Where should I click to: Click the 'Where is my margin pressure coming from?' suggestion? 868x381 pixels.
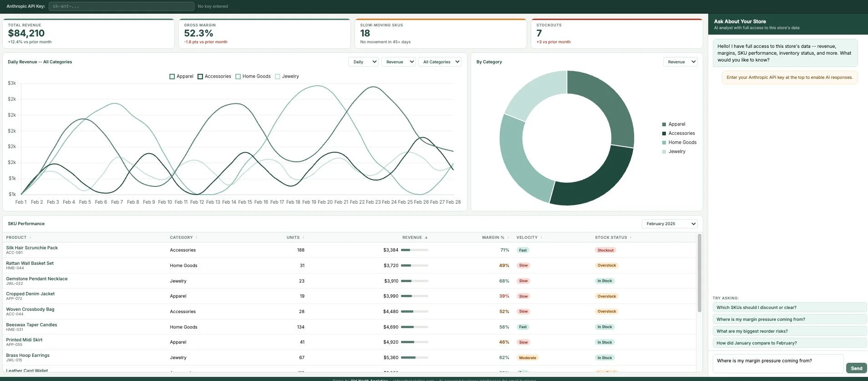click(x=790, y=319)
